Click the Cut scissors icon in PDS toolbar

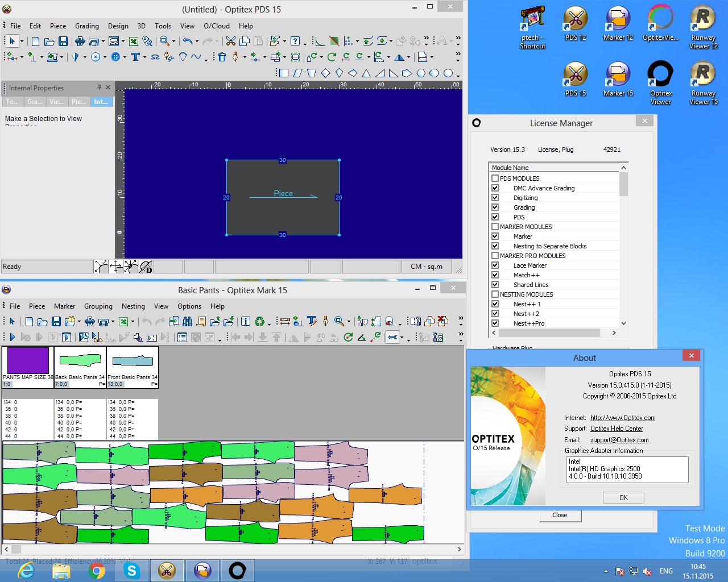pos(230,41)
